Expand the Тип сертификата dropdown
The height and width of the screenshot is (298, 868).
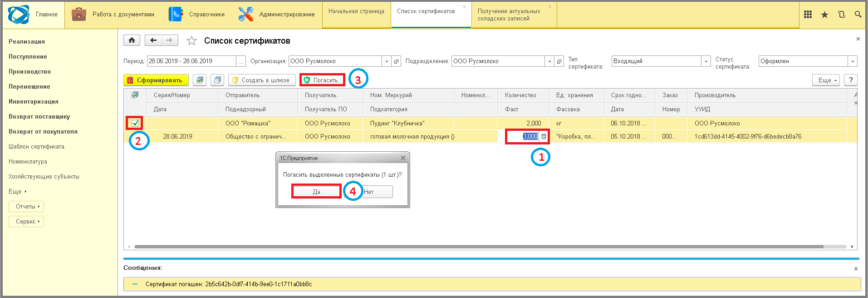click(x=706, y=61)
